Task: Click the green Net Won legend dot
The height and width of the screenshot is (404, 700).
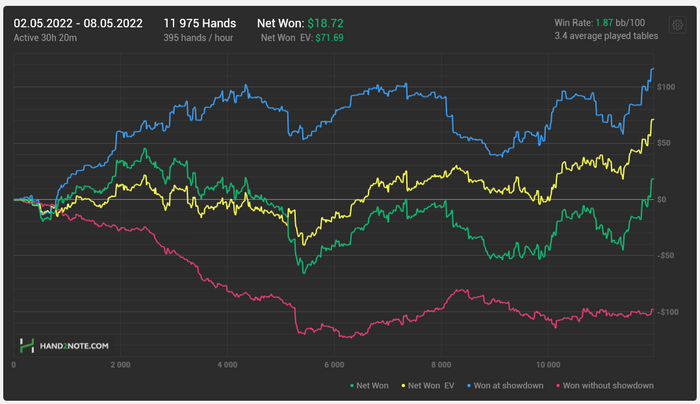Action: 352,386
